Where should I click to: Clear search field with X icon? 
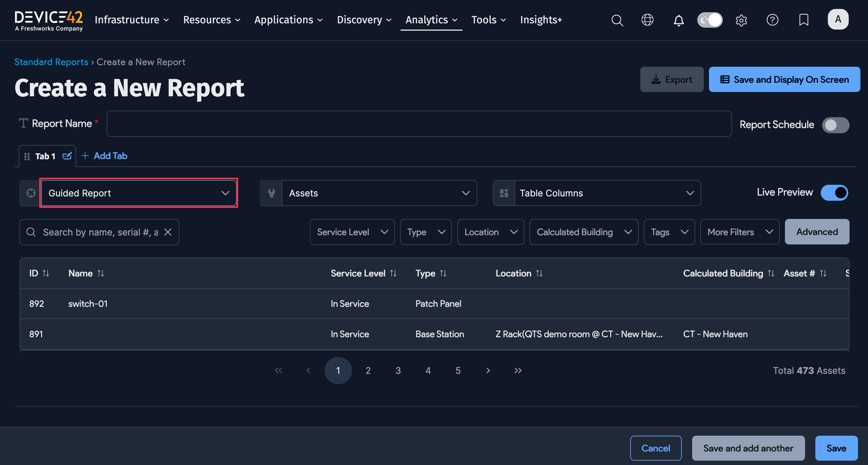pyautogui.click(x=168, y=232)
